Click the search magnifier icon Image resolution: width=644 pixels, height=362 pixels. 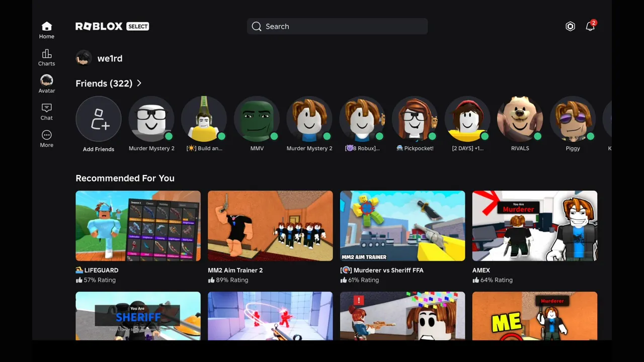pyautogui.click(x=257, y=26)
